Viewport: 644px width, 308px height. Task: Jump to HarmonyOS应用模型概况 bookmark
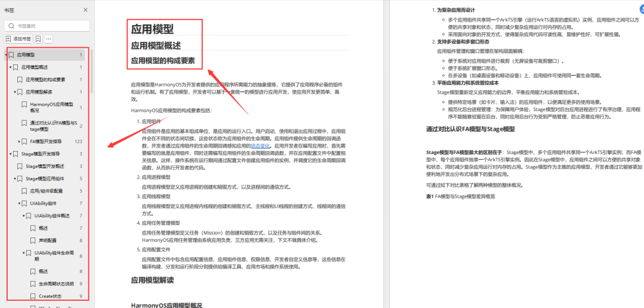click(x=52, y=107)
